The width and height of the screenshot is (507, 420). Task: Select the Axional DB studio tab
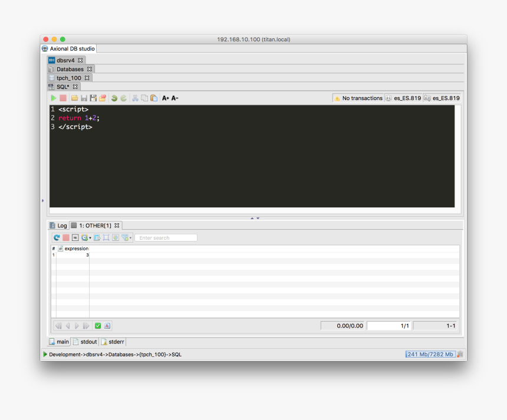[68, 49]
